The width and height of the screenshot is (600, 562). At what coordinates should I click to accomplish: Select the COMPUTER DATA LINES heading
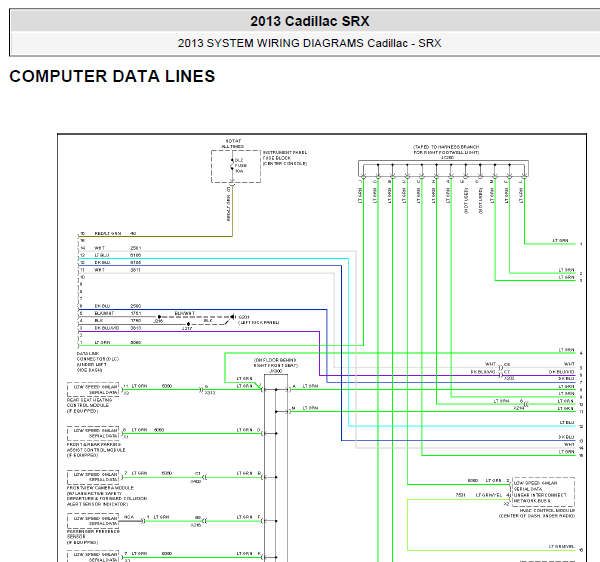pyautogui.click(x=112, y=76)
